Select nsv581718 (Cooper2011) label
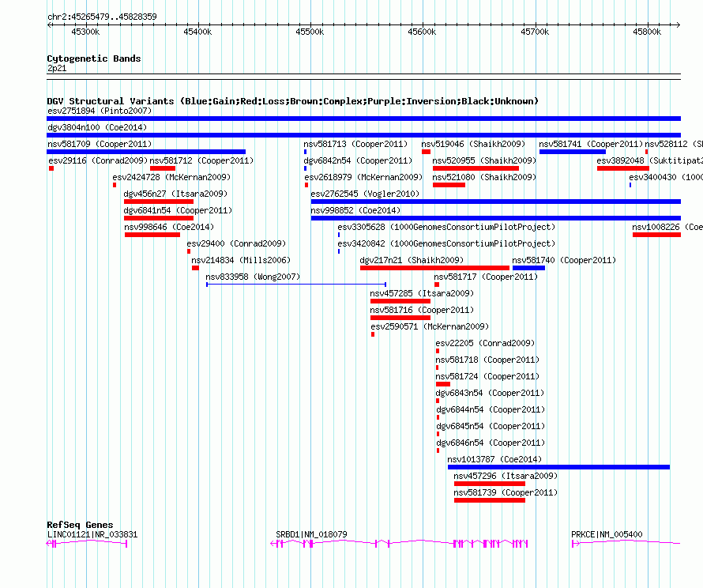 [487, 360]
